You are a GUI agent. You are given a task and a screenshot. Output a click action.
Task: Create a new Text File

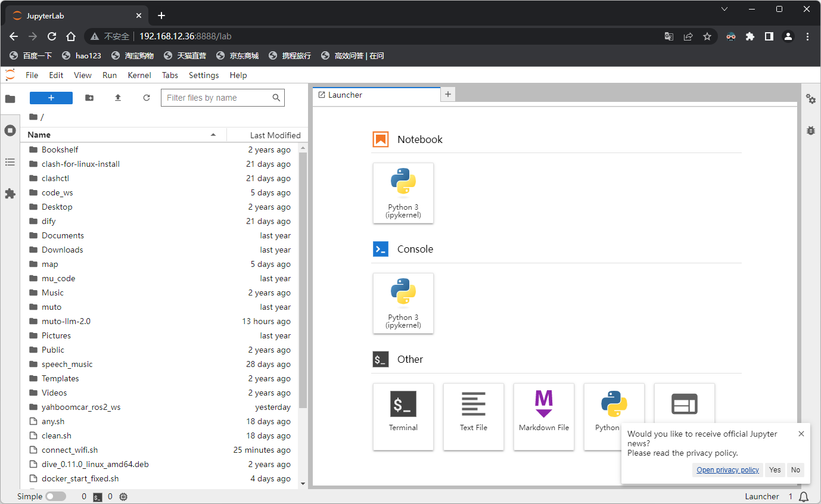[474, 416]
